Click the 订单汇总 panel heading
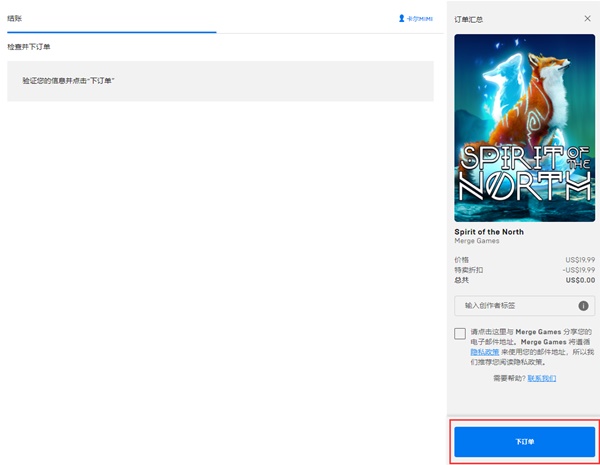 tap(469, 19)
